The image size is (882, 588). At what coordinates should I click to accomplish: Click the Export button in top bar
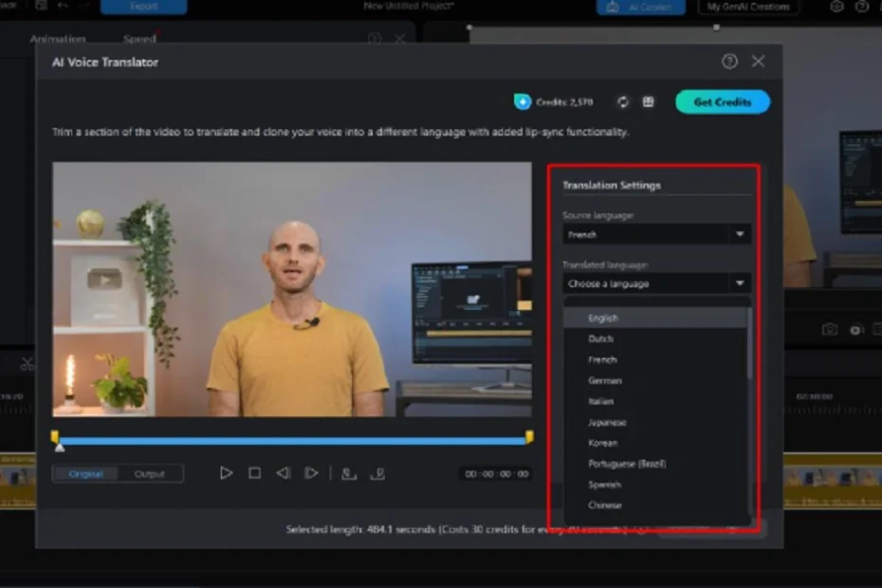click(x=143, y=7)
